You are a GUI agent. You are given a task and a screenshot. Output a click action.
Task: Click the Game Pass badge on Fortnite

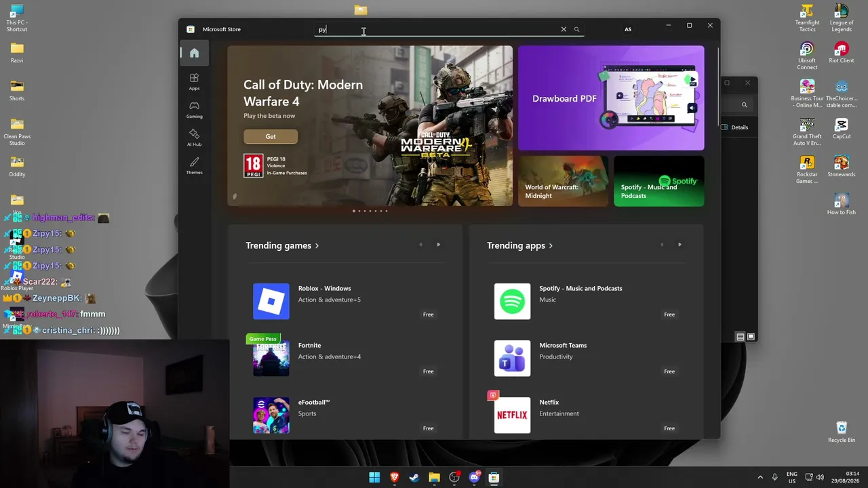point(263,339)
